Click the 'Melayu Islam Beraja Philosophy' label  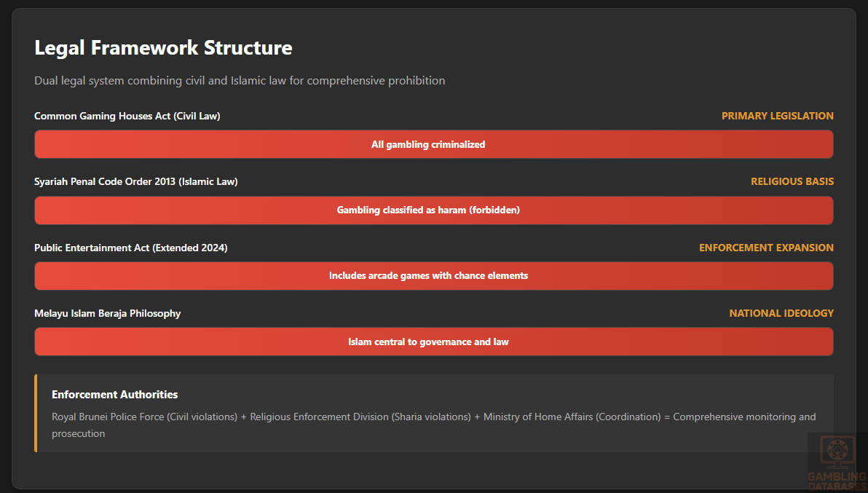pos(107,313)
